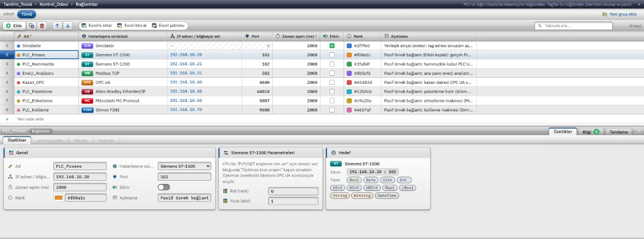Select the Enerji_Analizoru name cell

point(47,73)
